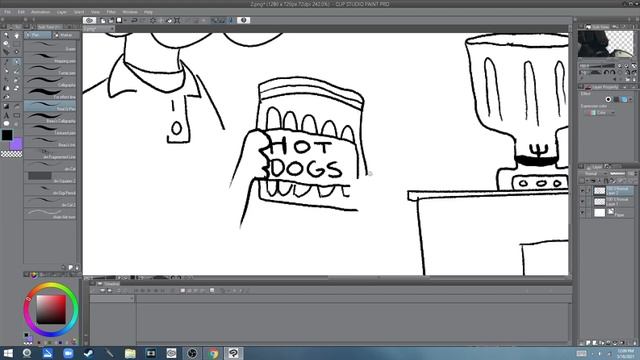Open the Edit menu

[21, 12]
